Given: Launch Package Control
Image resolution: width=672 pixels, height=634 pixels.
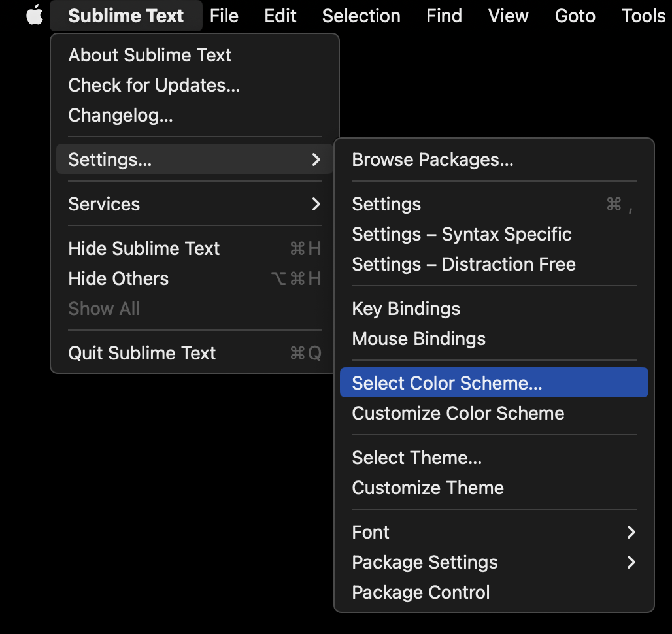Looking at the screenshot, I should [x=420, y=592].
